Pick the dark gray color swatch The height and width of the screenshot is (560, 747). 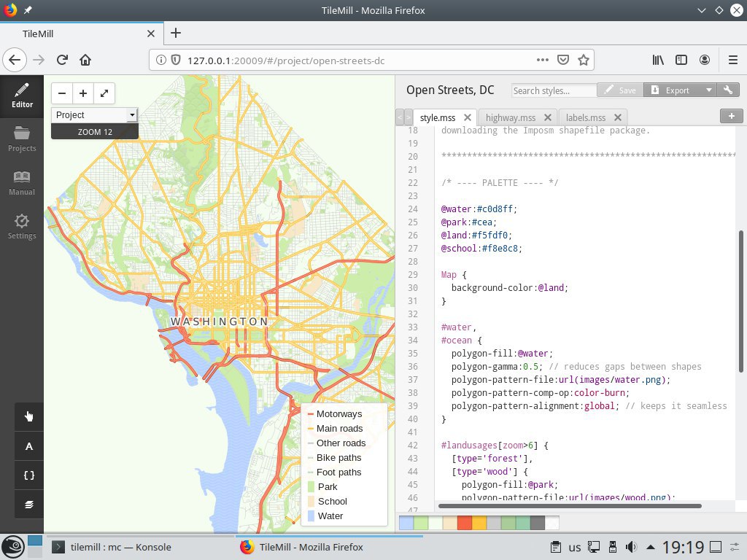(x=537, y=523)
